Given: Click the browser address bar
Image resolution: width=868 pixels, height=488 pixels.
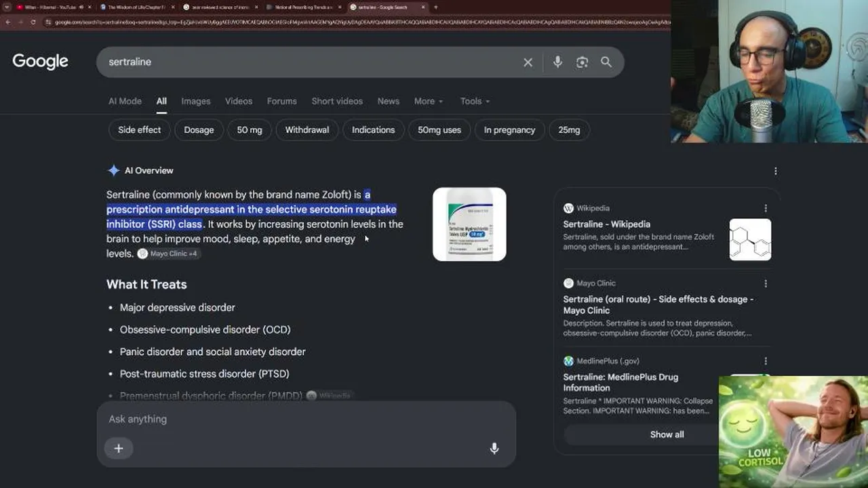Looking at the screenshot, I should pyautogui.click(x=359, y=22).
